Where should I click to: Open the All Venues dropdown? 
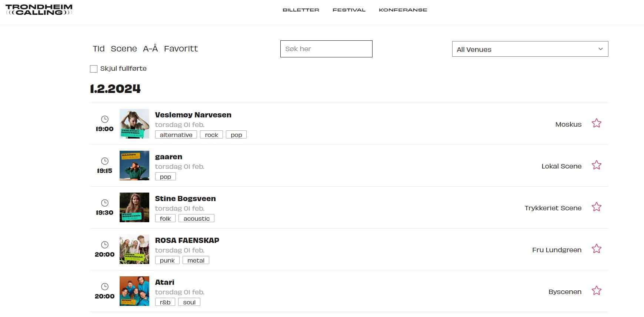(530, 49)
